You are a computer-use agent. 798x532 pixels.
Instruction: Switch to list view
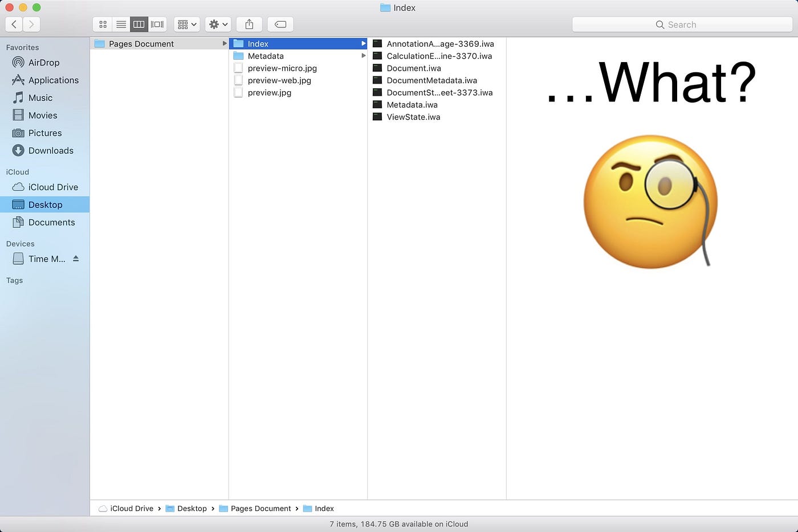pos(121,24)
